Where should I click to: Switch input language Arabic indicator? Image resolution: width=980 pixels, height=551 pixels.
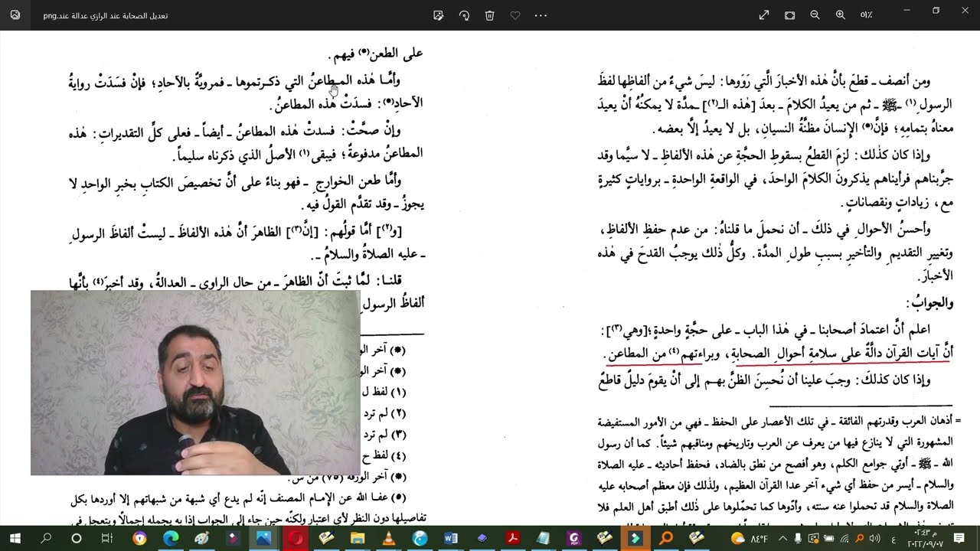(x=893, y=539)
